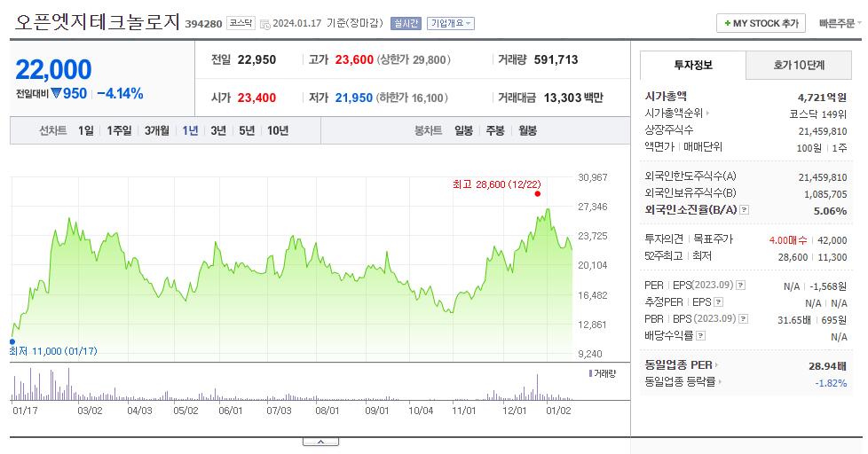The width and height of the screenshot is (868, 454).
Task: Click the 코스닥 149위 ranking value
Action: 818,114
